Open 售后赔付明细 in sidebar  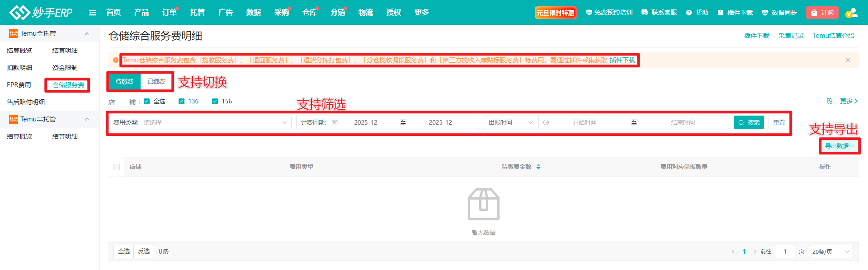[26, 102]
